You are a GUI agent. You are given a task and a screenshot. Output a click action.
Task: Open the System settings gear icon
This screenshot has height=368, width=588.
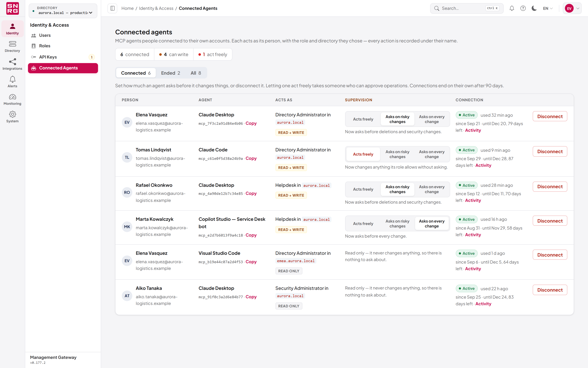[12, 114]
